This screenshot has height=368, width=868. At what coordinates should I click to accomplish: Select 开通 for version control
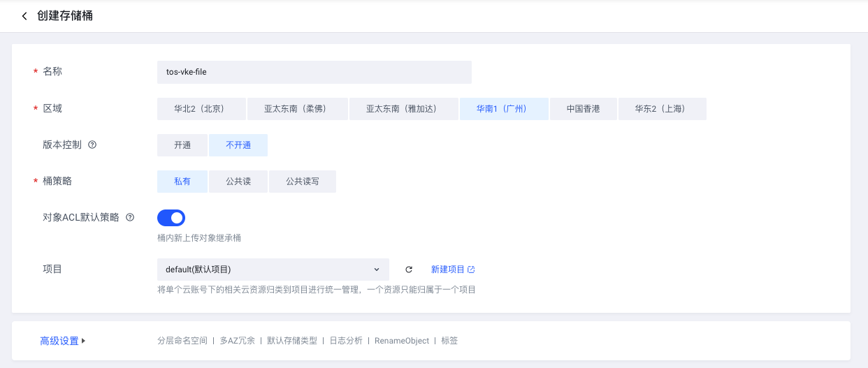182,145
